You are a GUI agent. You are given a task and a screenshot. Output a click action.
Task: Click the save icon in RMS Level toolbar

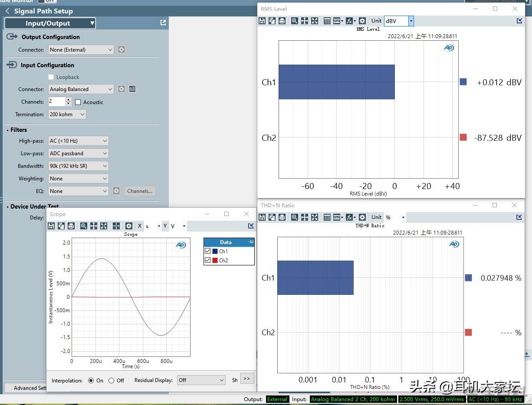click(262, 21)
